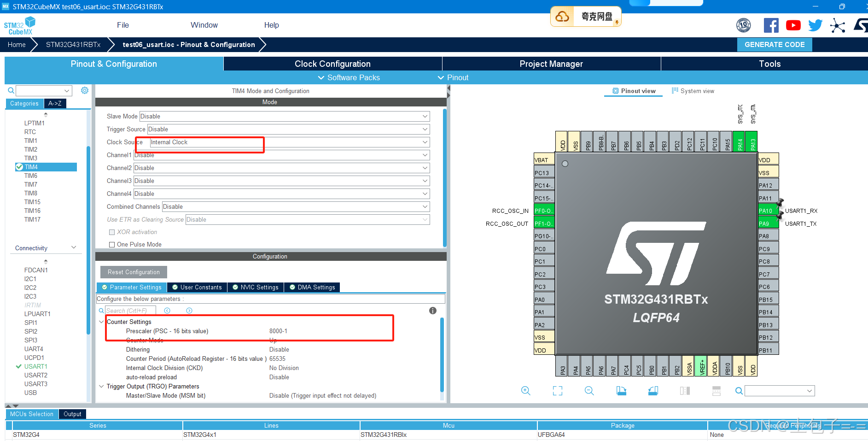Expand the Pinout dropdown menu
The image size is (868, 441).
(x=453, y=77)
